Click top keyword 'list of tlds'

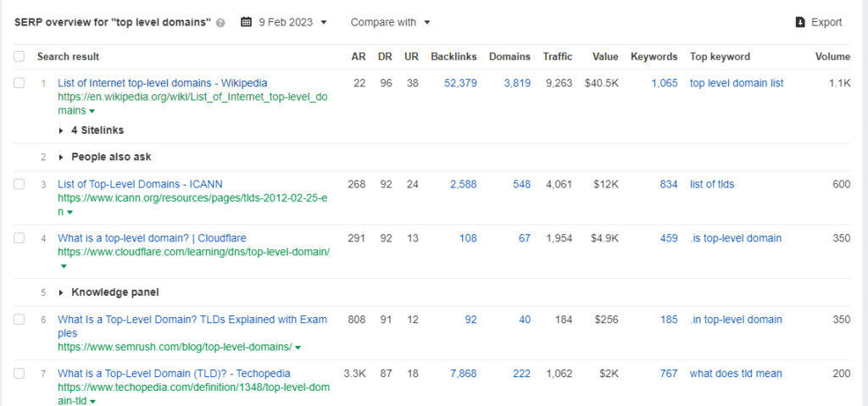712,185
